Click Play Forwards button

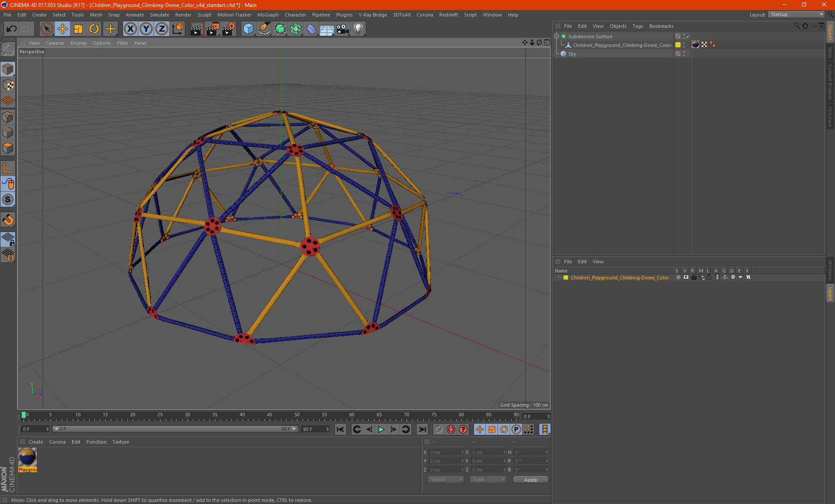point(381,429)
